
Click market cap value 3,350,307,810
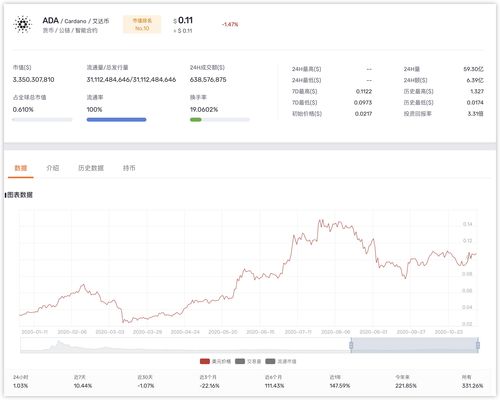point(33,80)
